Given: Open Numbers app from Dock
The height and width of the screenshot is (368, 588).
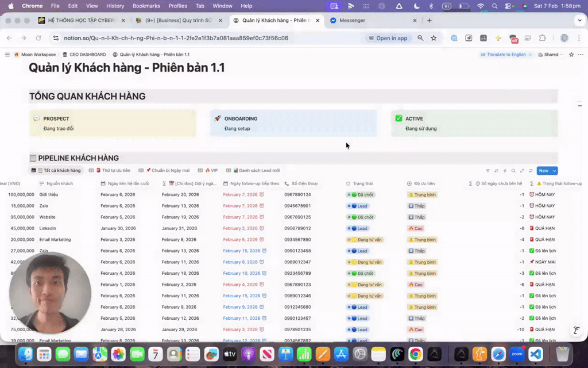Looking at the screenshot, I should pos(304,354).
